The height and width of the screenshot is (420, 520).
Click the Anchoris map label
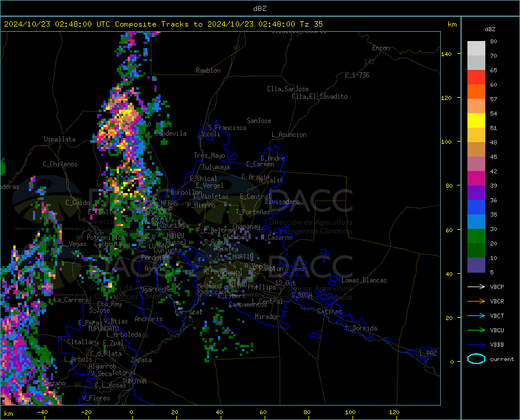coord(148,319)
